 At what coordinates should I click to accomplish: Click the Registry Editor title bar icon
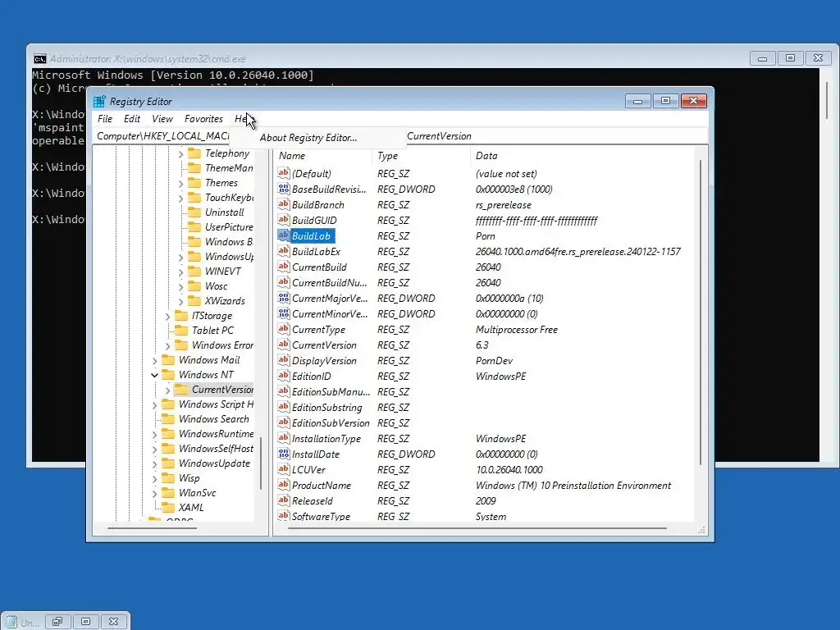(99, 101)
